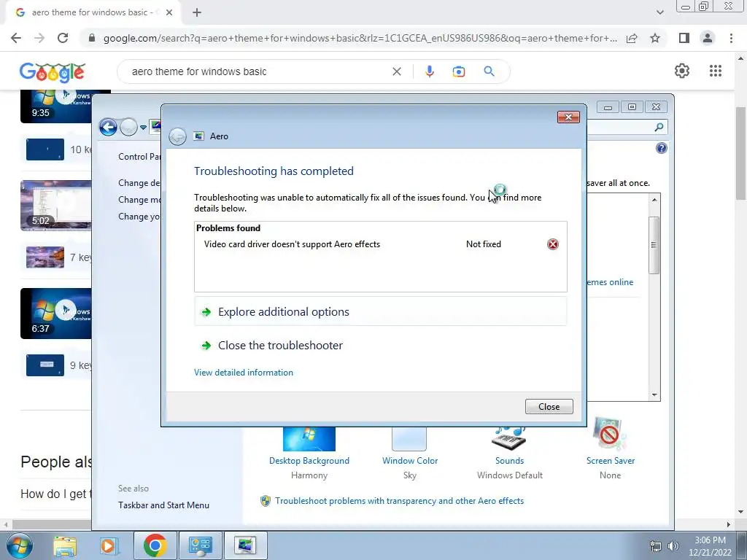Reload the Chrome page
Viewport: 747px width, 560px height.
63,38
